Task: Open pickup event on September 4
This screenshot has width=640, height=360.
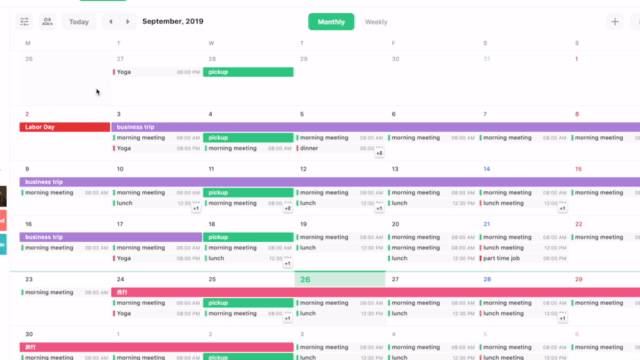Action: 248,138
